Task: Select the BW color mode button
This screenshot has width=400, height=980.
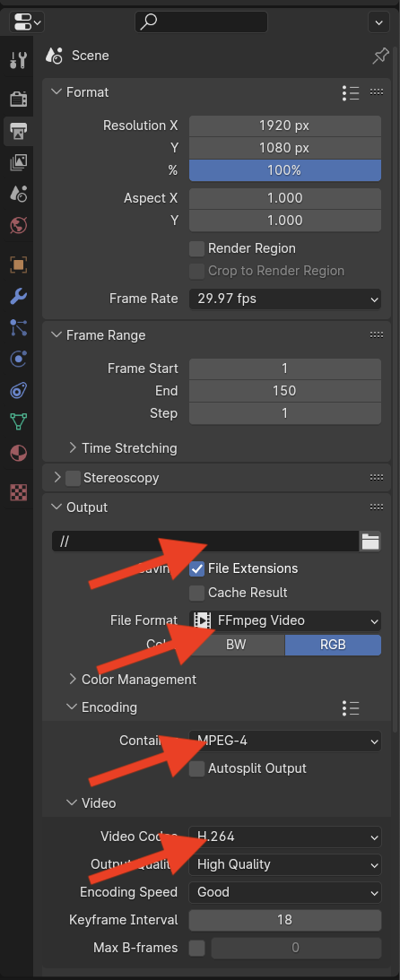Action: (x=237, y=645)
